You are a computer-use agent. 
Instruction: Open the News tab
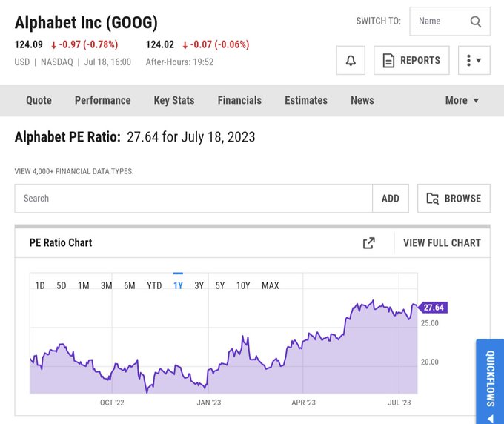click(362, 100)
